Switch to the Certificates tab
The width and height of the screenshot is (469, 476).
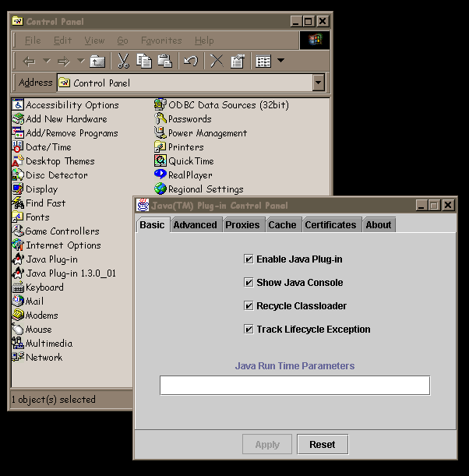(x=330, y=225)
